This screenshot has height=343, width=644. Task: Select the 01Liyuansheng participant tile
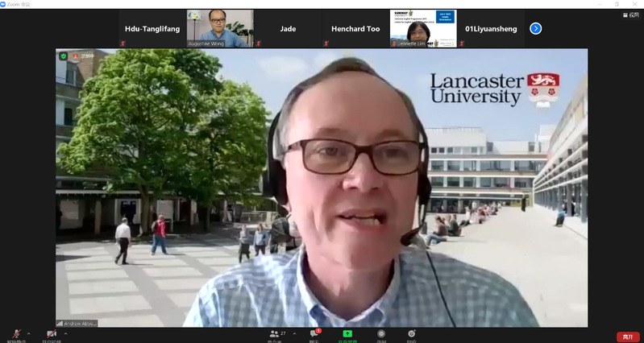pos(491,29)
